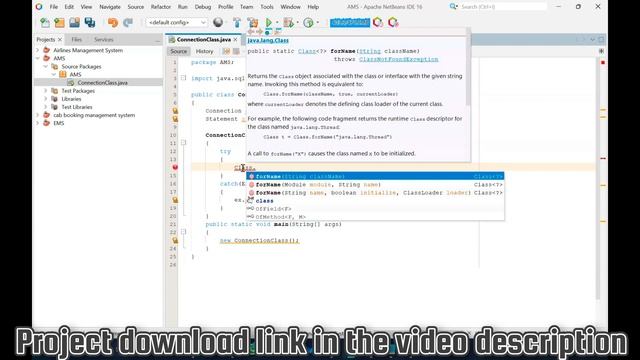Open the Profile Project dropdown arrow

tap(318, 22)
